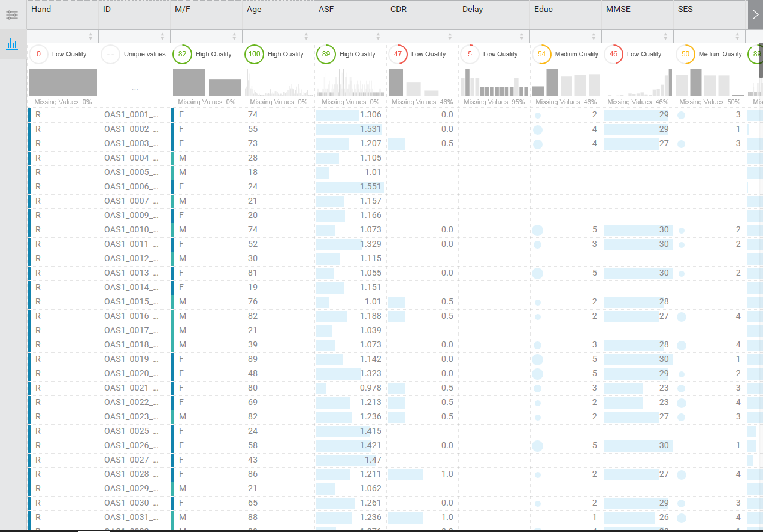
Task: Toggle sort arrows for SES column
Action: click(x=737, y=36)
